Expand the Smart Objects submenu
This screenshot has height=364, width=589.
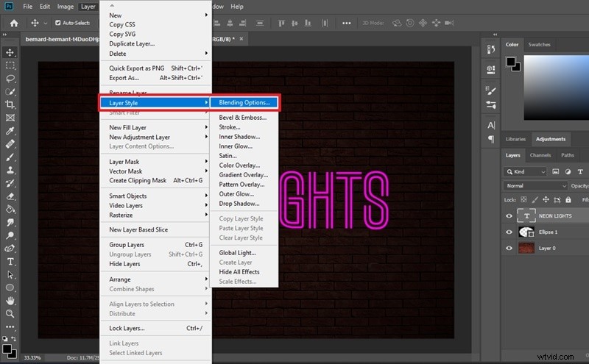point(155,196)
